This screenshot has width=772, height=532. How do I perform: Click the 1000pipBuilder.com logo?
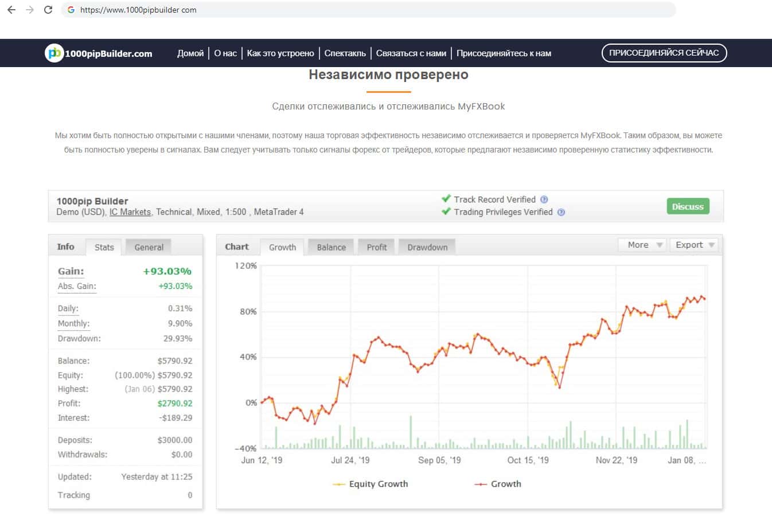pos(99,53)
